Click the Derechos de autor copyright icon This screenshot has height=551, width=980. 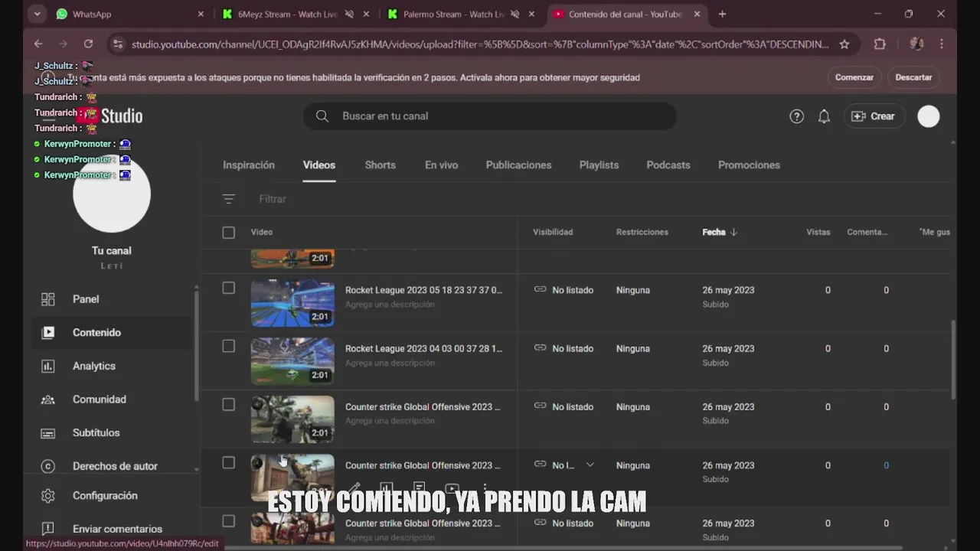(x=47, y=466)
